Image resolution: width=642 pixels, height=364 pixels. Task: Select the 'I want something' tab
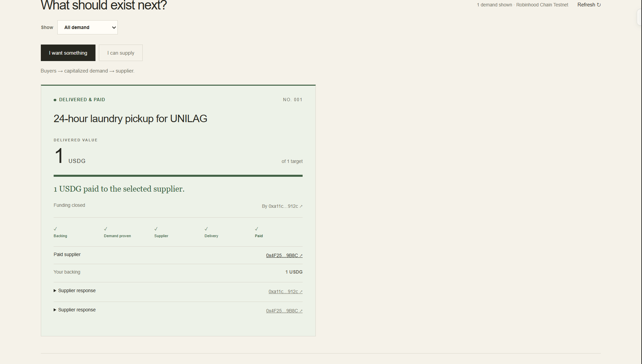coord(68,53)
